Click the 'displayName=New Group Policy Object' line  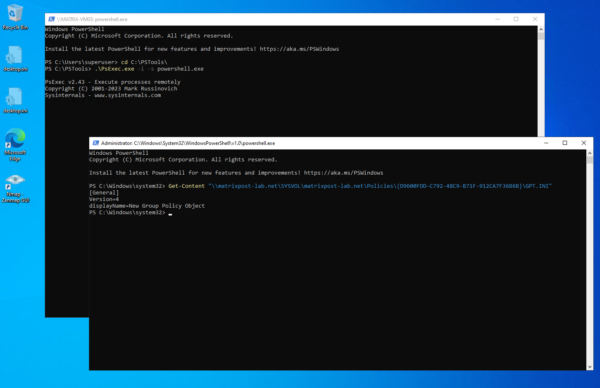pyautogui.click(x=147, y=206)
